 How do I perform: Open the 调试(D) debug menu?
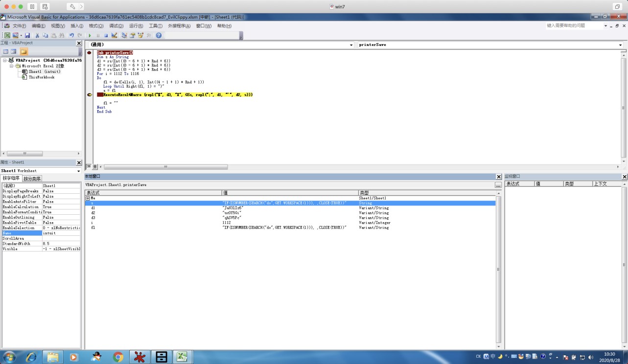pos(116,26)
